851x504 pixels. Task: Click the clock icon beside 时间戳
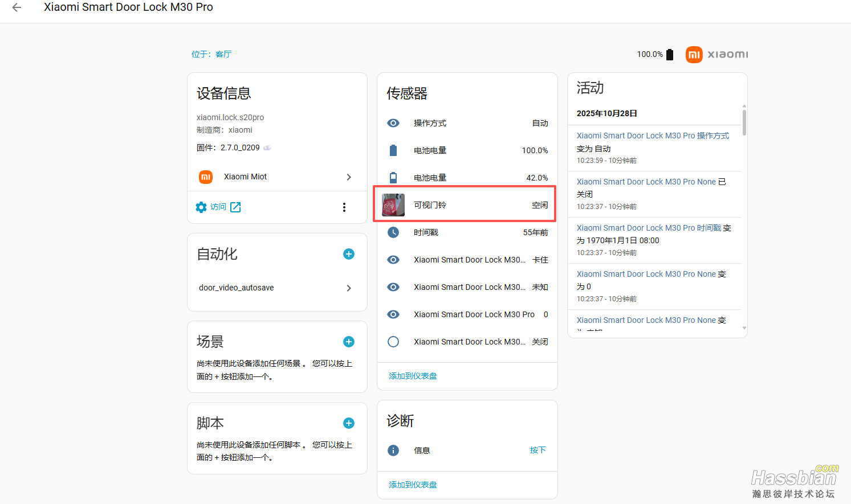(393, 232)
